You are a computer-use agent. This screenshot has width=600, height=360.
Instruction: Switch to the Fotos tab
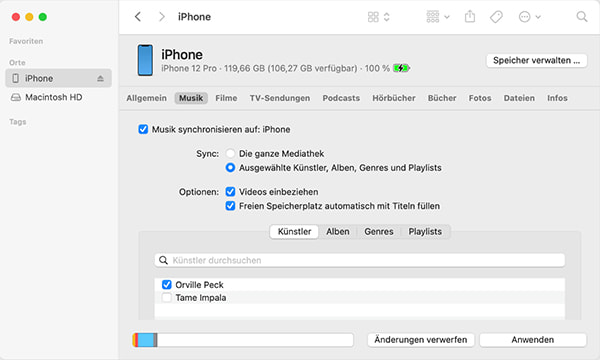click(x=480, y=98)
